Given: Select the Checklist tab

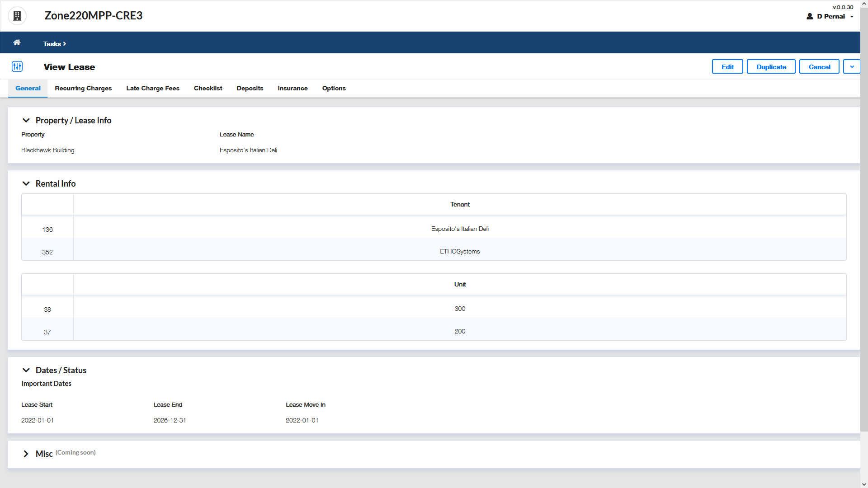Looking at the screenshot, I should point(208,88).
